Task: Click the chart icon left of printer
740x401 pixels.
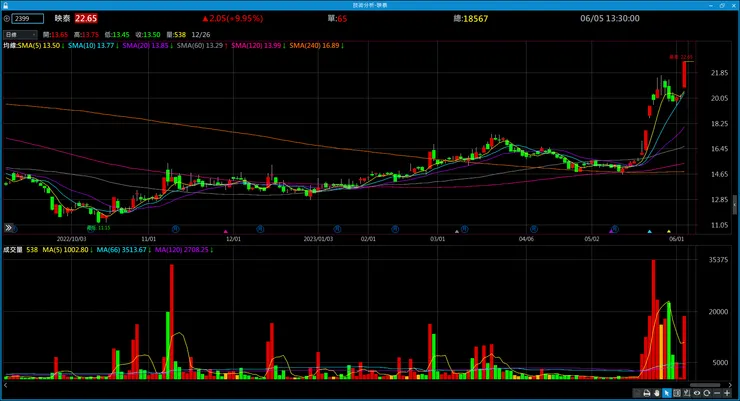Action: [637, 393]
